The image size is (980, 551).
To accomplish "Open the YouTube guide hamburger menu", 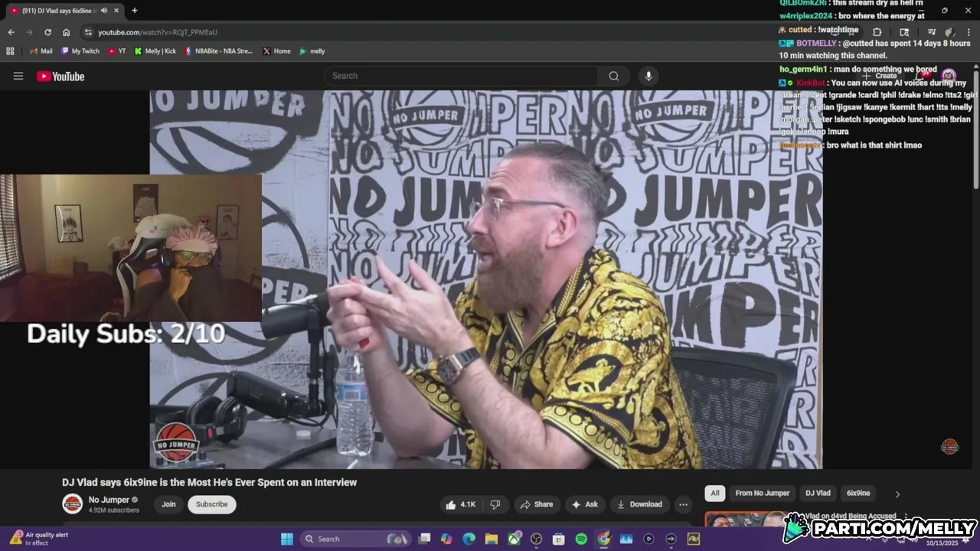I will (18, 76).
